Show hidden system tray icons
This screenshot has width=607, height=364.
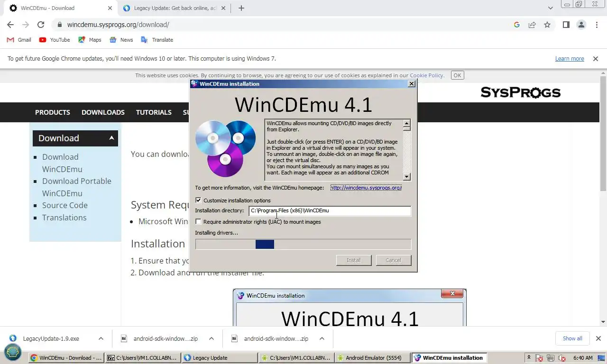[x=529, y=358]
